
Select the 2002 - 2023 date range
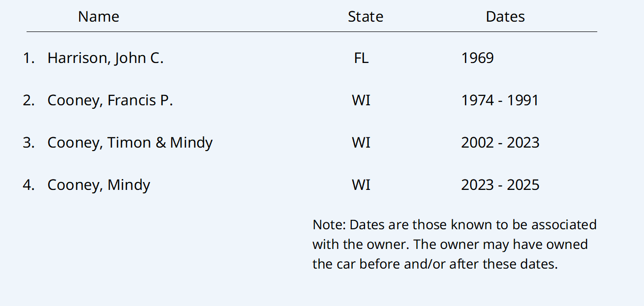click(x=500, y=143)
